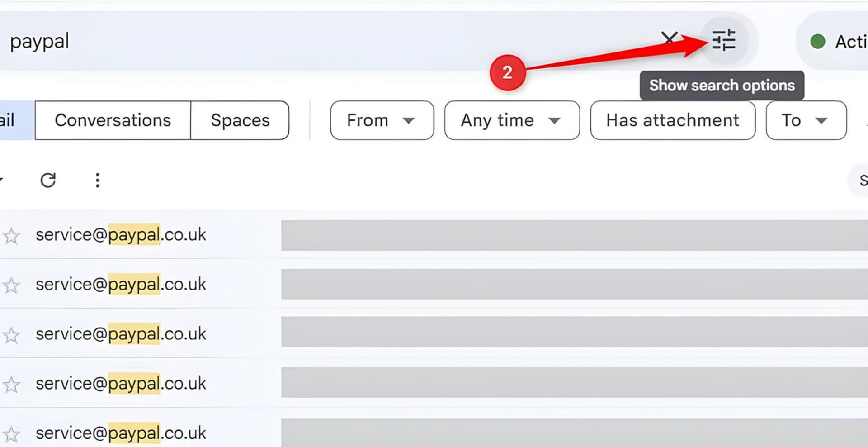The width and height of the screenshot is (868, 447).
Task: Switch to the Spaces tab
Action: pos(240,120)
